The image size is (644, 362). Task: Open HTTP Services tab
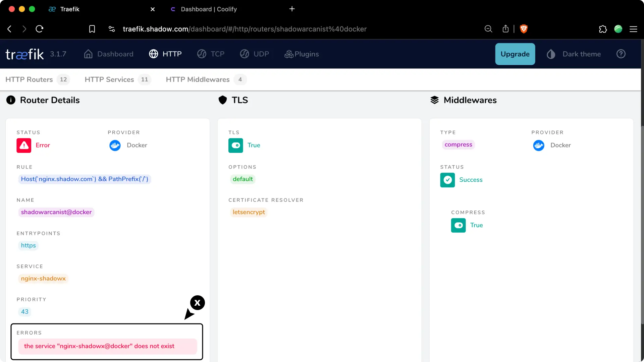(x=118, y=79)
